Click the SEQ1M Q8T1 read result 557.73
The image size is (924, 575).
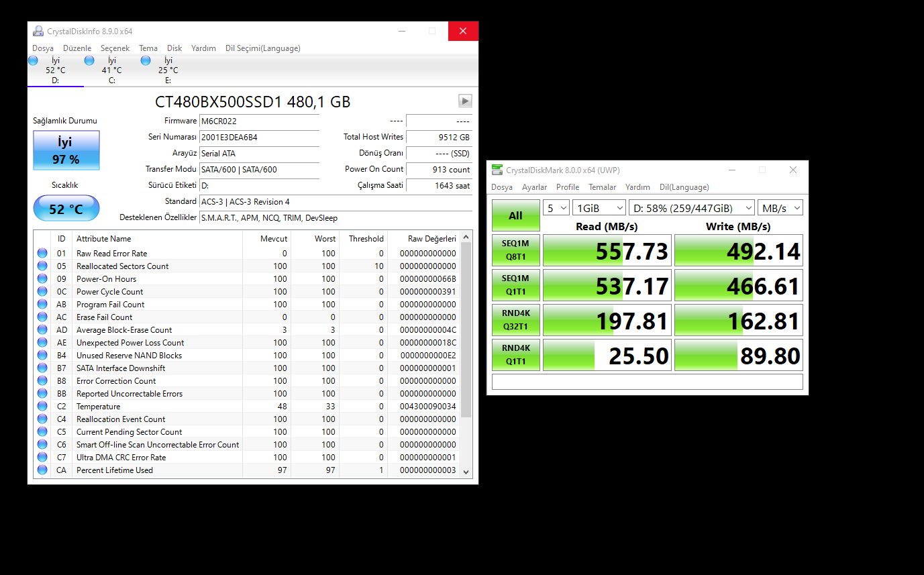(x=607, y=250)
